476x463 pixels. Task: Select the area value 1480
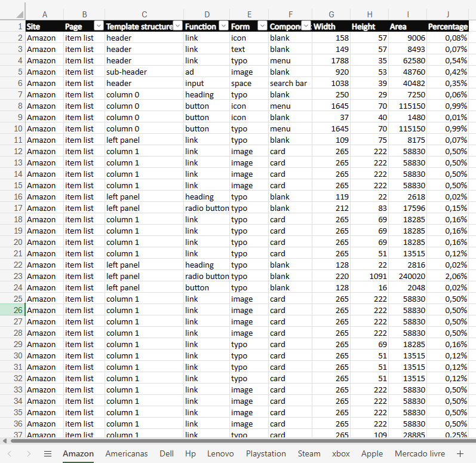(x=408, y=117)
